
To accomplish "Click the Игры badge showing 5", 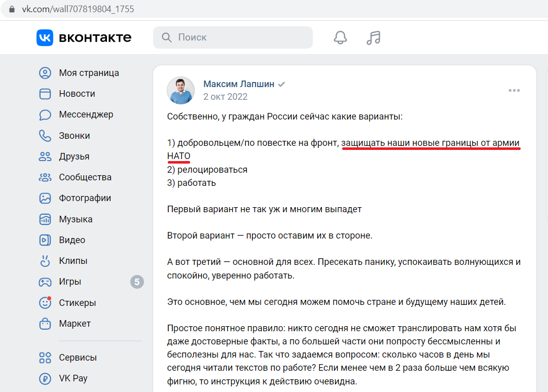I will (137, 282).
